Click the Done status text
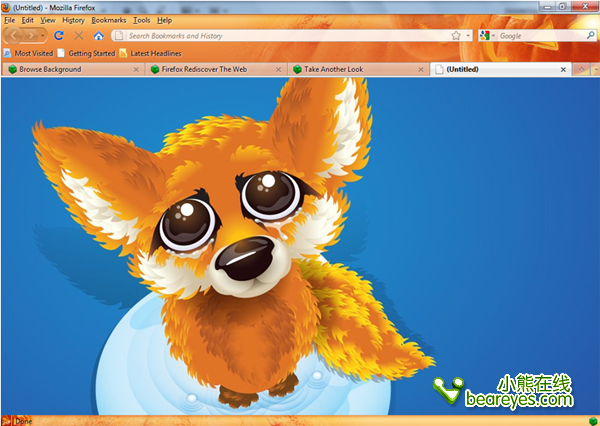The height and width of the screenshot is (426, 600). pyautogui.click(x=24, y=421)
